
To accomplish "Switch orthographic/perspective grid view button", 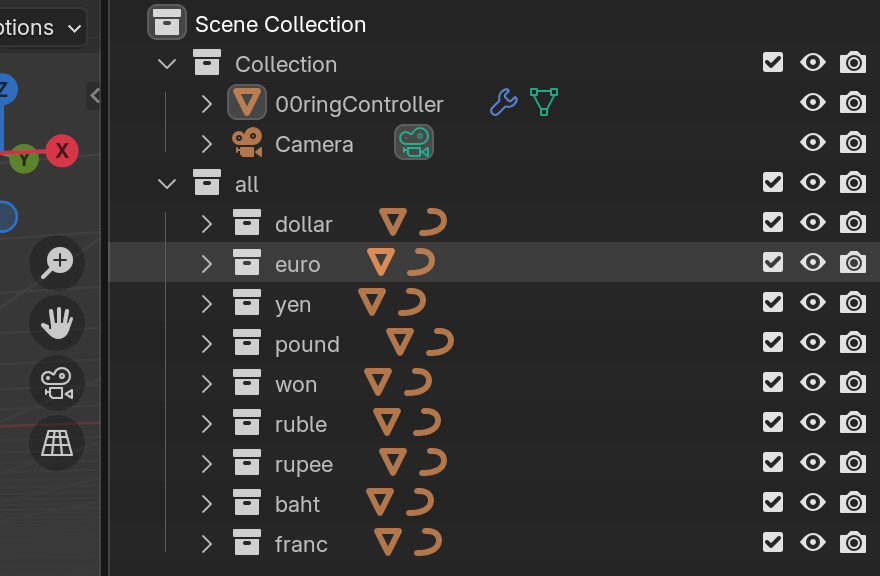I will [57, 443].
